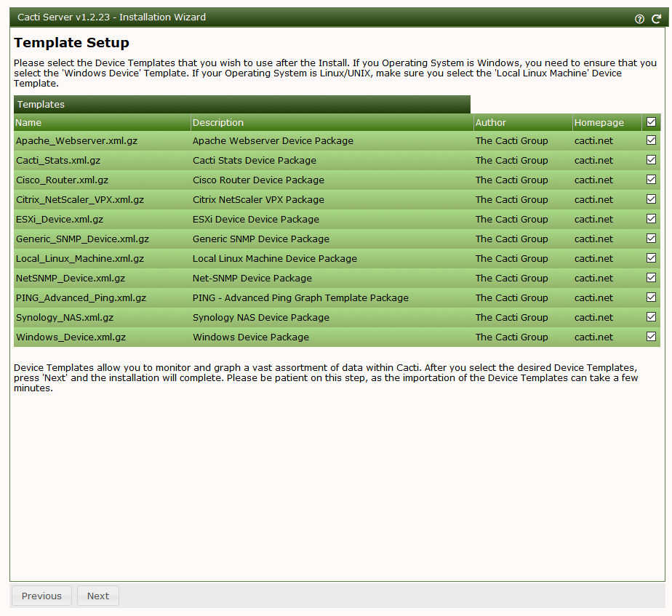Click 'Cisco Router Device Package' description
The image size is (672, 616).
pyautogui.click(x=258, y=180)
